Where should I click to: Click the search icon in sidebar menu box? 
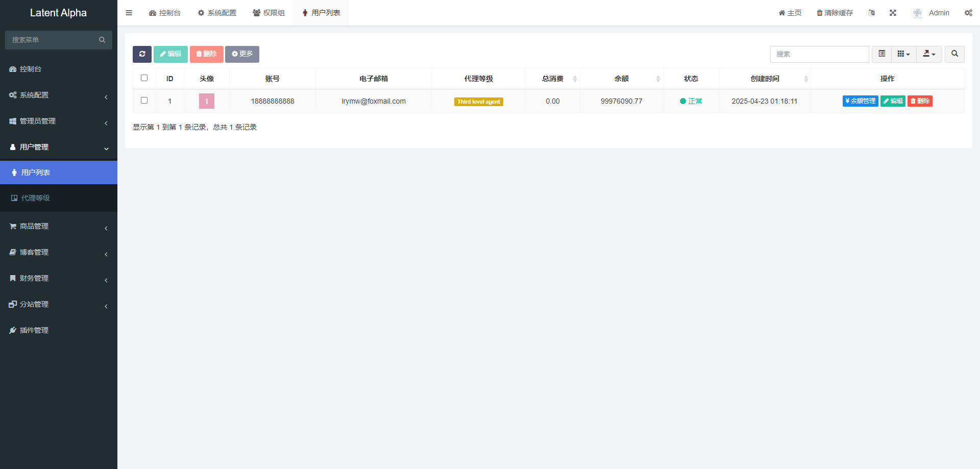(102, 40)
